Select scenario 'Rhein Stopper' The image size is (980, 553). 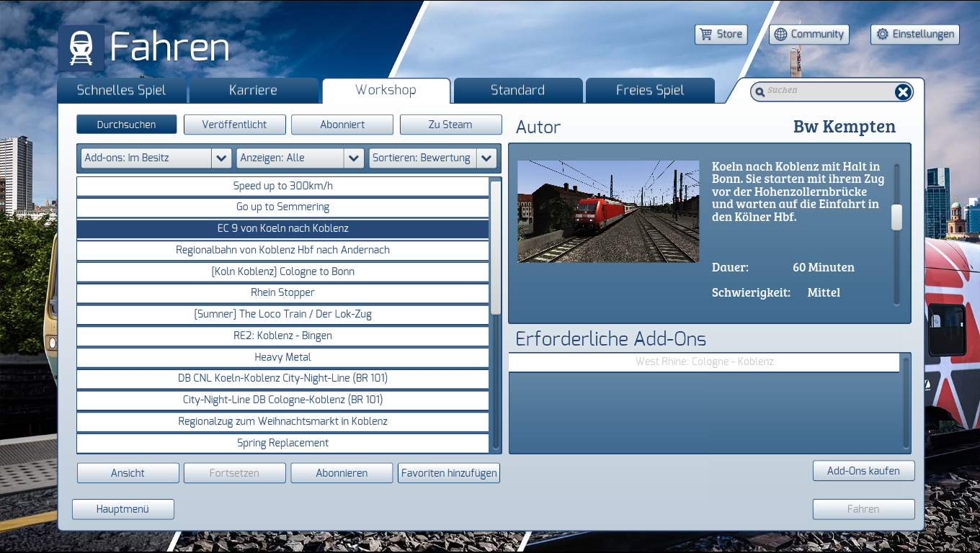(x=282, y=293)
